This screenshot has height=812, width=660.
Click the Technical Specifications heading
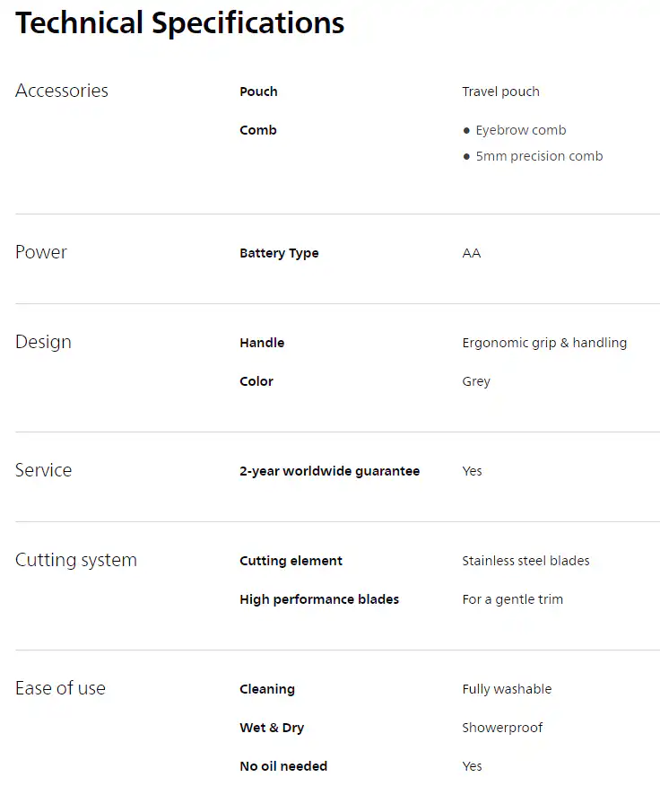point(179,22)
